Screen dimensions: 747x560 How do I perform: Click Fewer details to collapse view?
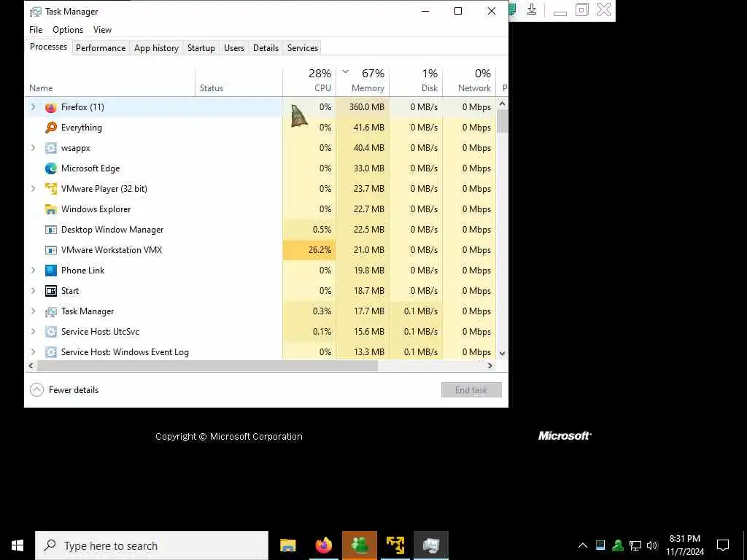pyautogui.click(x=64, y=390)
